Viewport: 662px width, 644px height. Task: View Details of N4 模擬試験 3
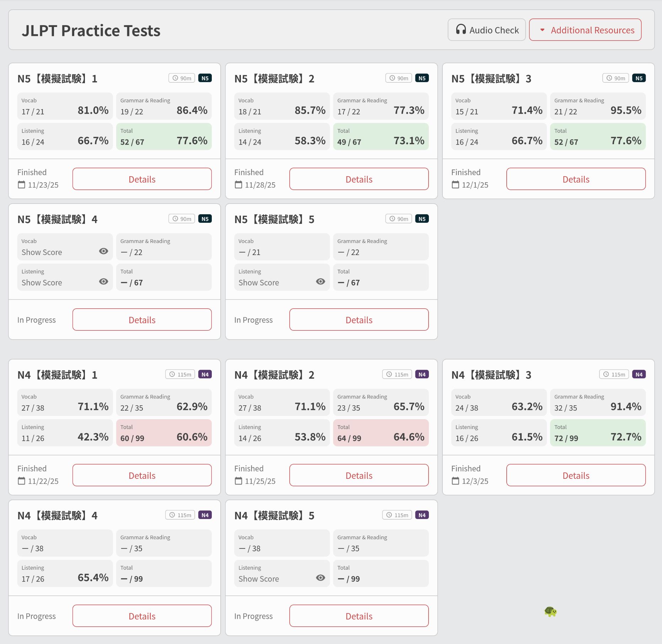[576, 475]
